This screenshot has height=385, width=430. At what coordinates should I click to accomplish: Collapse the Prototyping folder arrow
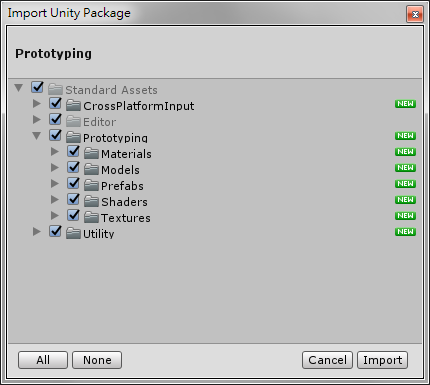point(37,136)
